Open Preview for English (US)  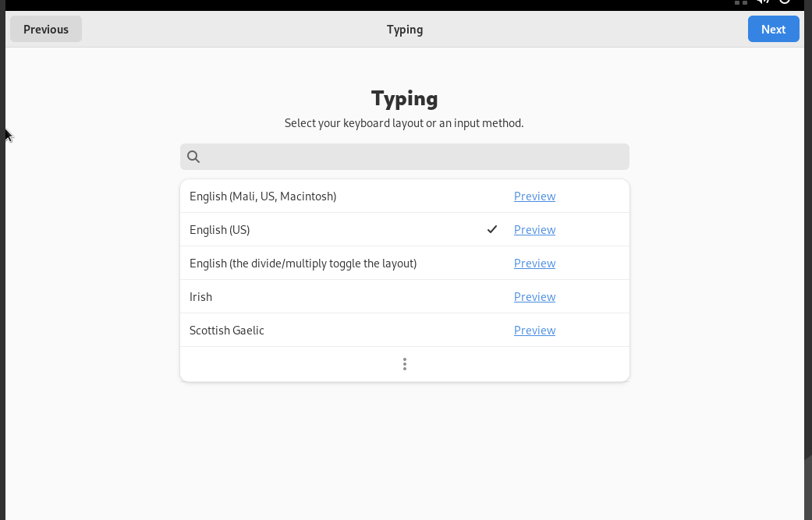tap(534, 230)
